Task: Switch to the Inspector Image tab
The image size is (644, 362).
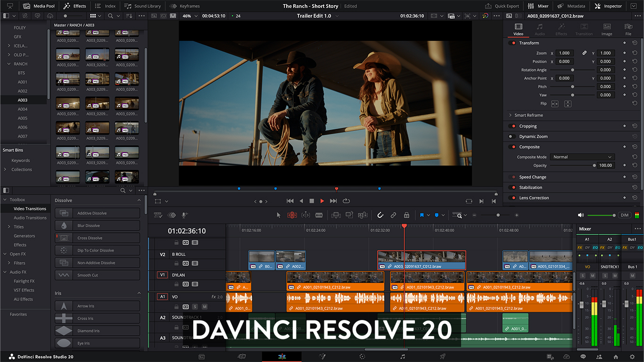Action: pyautogui.click(x=607, y=30)
